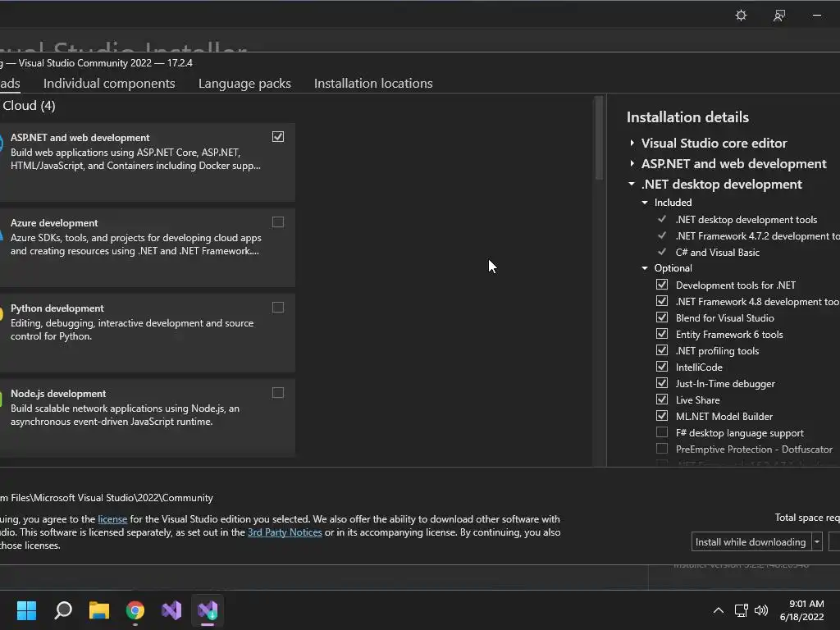840x630 pixels.
Task: Click the Cloud (4) section heading
Action: coord(29,106)
